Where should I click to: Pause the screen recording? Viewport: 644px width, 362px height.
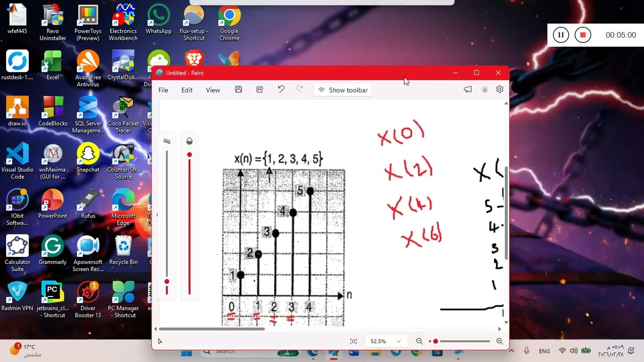(560, 35)
